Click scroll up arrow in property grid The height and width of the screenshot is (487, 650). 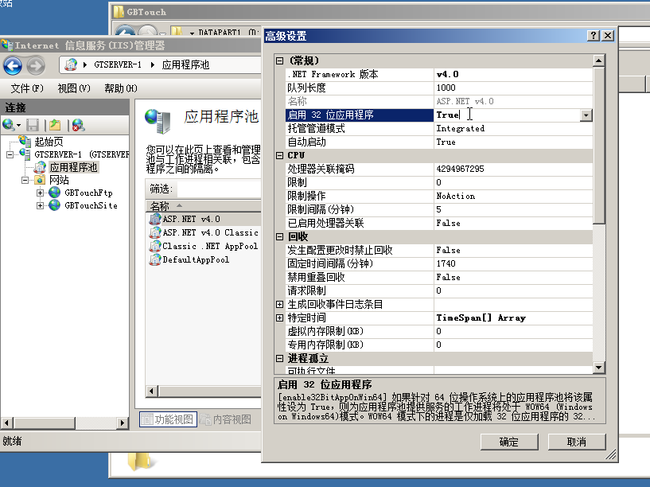(598, 61)
